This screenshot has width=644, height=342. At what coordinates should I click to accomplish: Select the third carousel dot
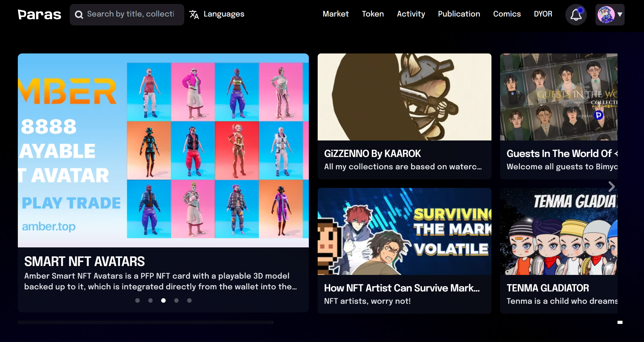163,300
